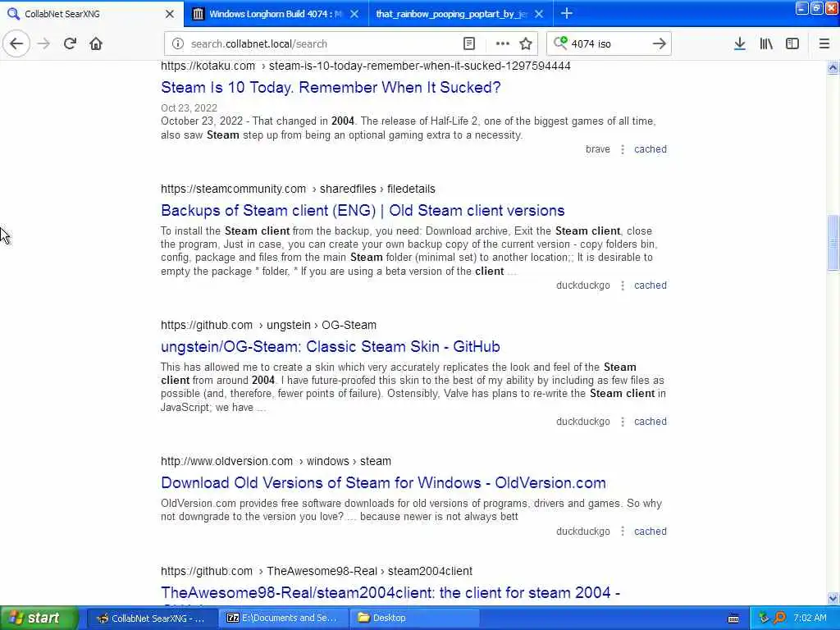Click 'duckduckgo' label under steamcommunity result
This screenshot has width=840, height=630.
pyautogui.click(x=583, y=285)
